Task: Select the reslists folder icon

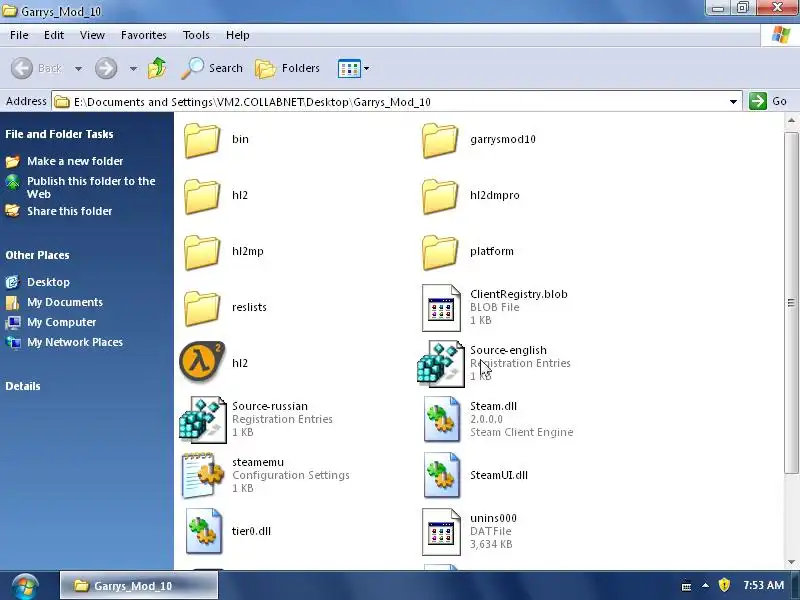Action: pos(202,308)
